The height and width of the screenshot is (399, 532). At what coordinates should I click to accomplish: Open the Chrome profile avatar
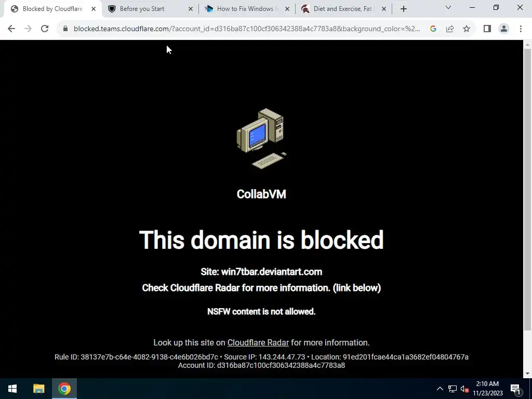[x=504, y=29]
